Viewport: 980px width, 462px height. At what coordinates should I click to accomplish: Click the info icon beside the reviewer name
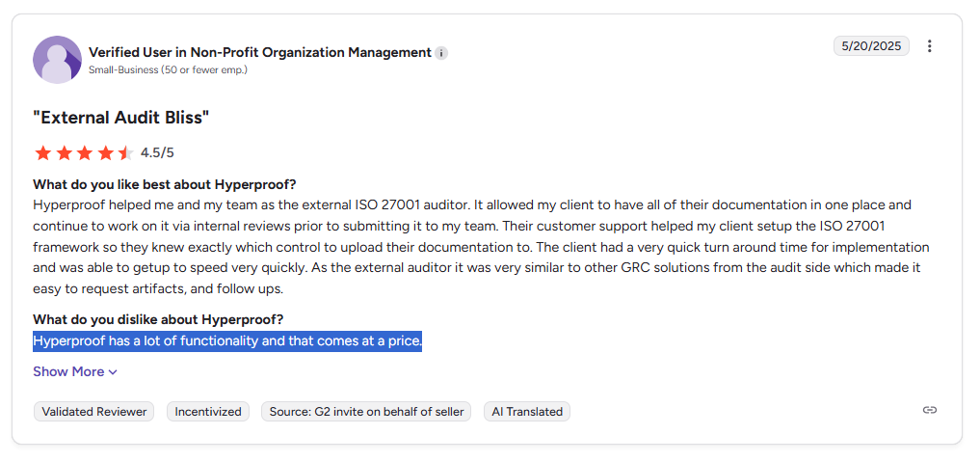(x=441, y=53)
